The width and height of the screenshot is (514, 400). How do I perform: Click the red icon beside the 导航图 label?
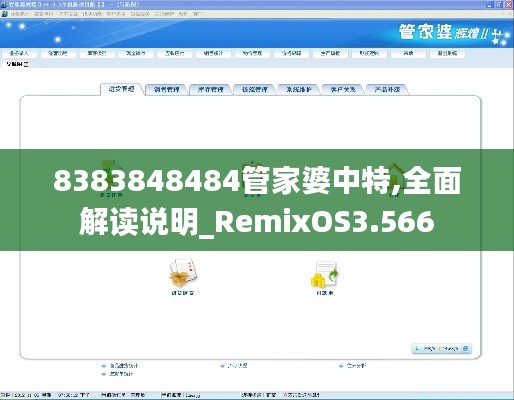[26, 64]
